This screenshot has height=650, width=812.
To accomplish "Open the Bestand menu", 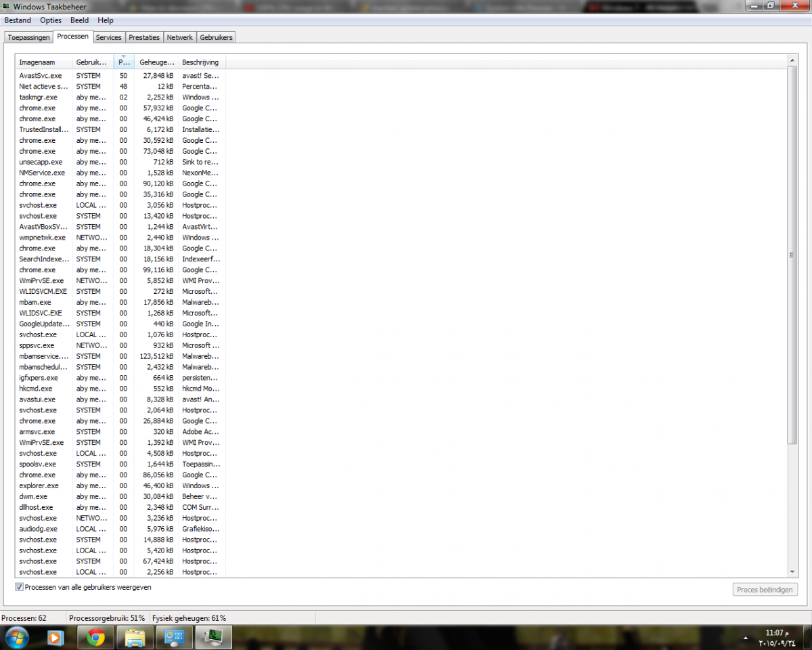I will pos(18,20).
